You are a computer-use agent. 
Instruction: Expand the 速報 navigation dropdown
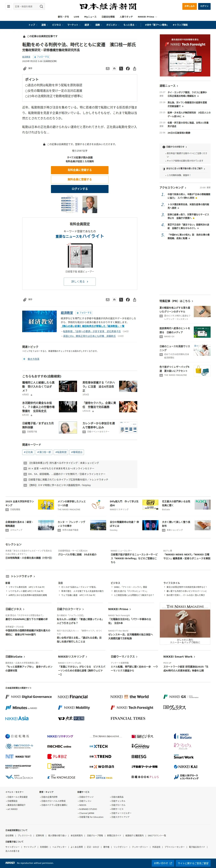click(44, 25)
